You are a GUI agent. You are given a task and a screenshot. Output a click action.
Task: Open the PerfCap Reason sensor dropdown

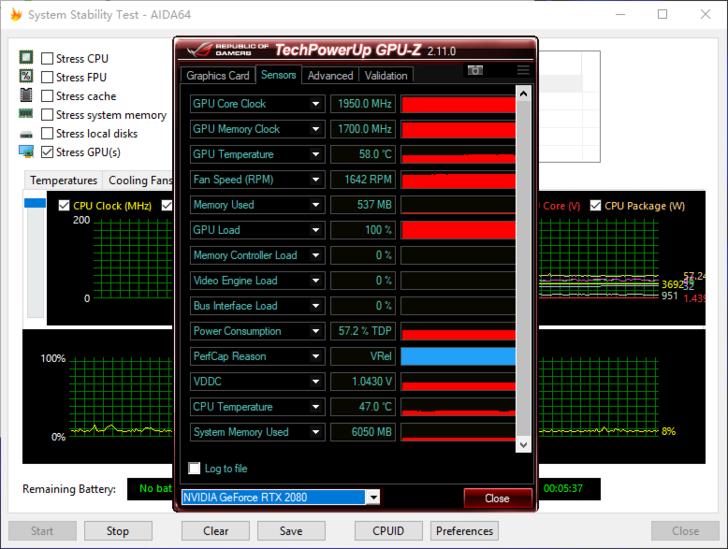click(316, 356)
